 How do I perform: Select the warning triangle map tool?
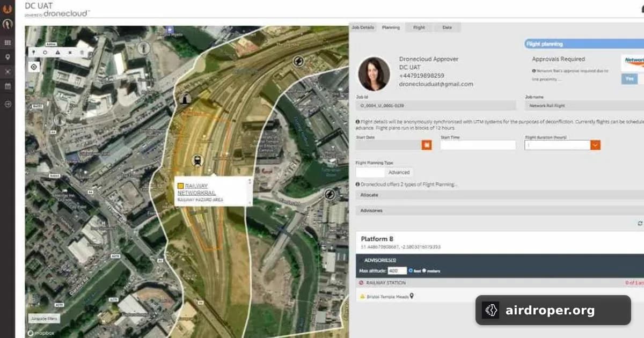[57, 53]
